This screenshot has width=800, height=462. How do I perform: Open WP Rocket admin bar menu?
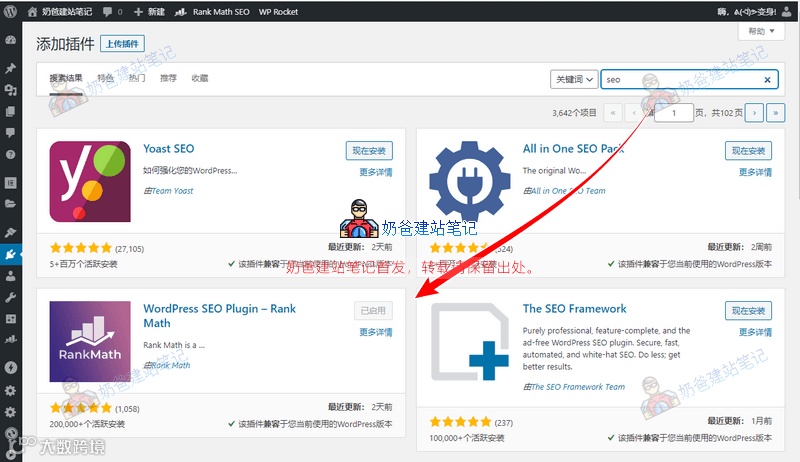[x=278, y=12]
